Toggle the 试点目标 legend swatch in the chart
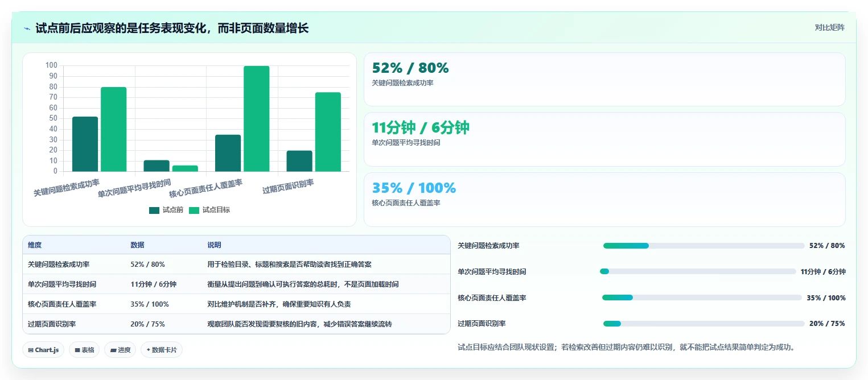Image resolution: width=868 pixels, height=380 pixels. (x=194, y=210)
